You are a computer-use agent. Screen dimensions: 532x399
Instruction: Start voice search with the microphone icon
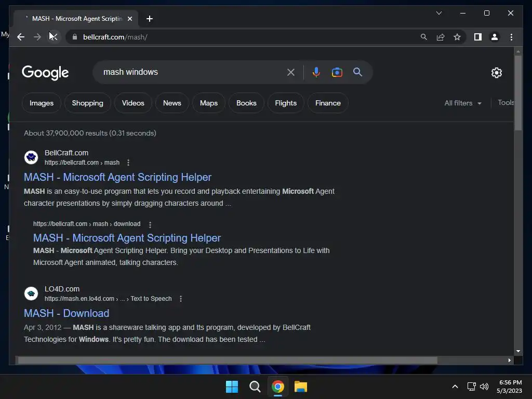(x=316, y=72)
